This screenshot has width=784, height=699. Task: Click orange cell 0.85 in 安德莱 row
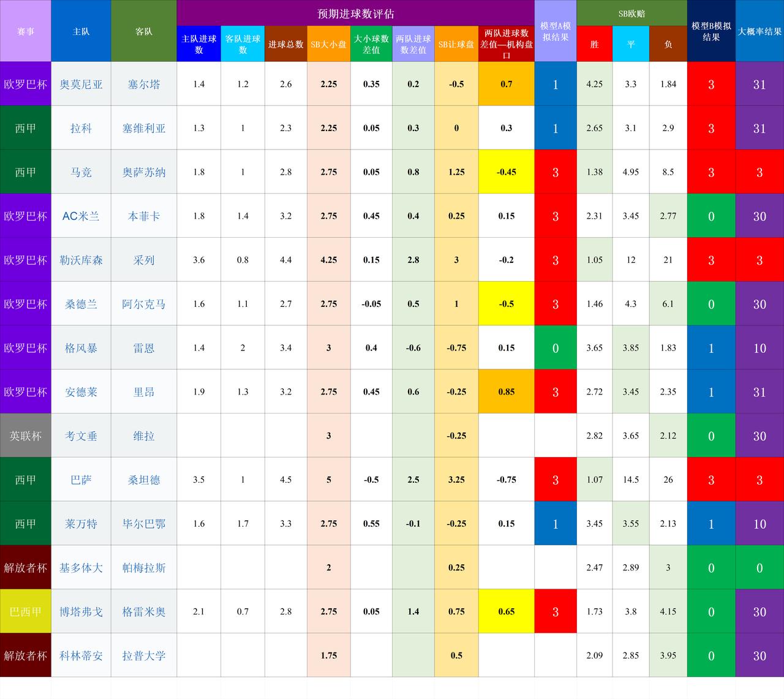[x=507, y=391]
